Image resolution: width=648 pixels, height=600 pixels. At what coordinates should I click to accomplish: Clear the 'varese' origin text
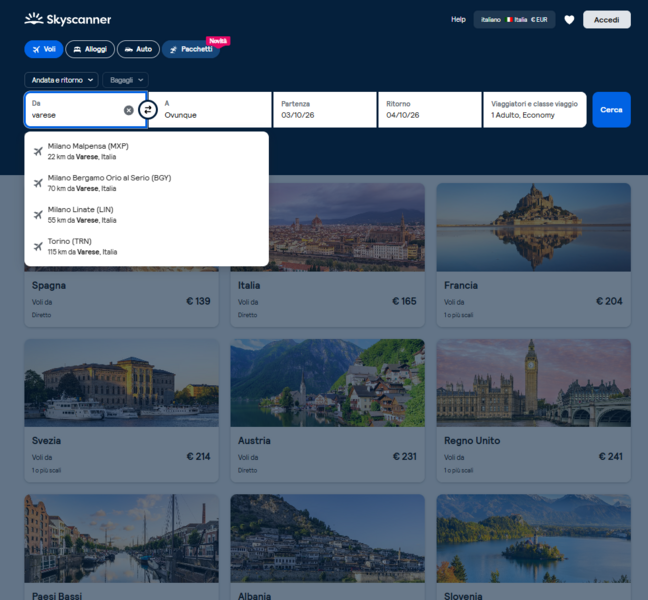129,110
